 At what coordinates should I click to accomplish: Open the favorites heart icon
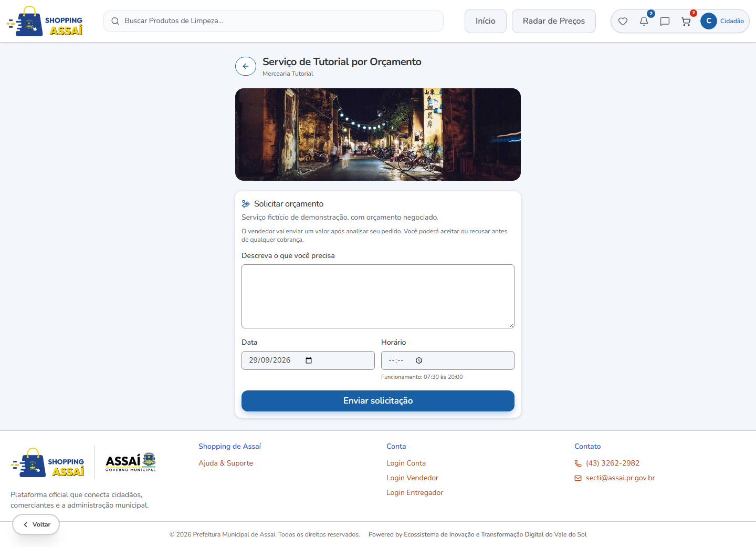[623, 22]
